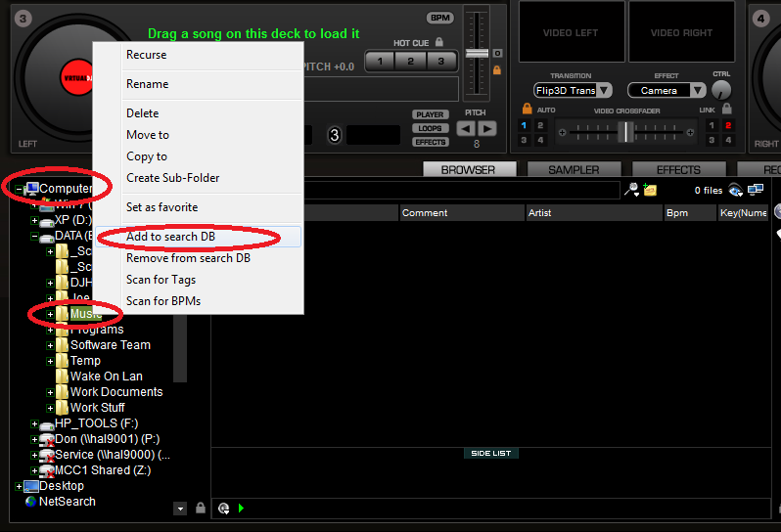
Task: Open the Effect dropdown showing Camera
Action: (x=666, y=90)
